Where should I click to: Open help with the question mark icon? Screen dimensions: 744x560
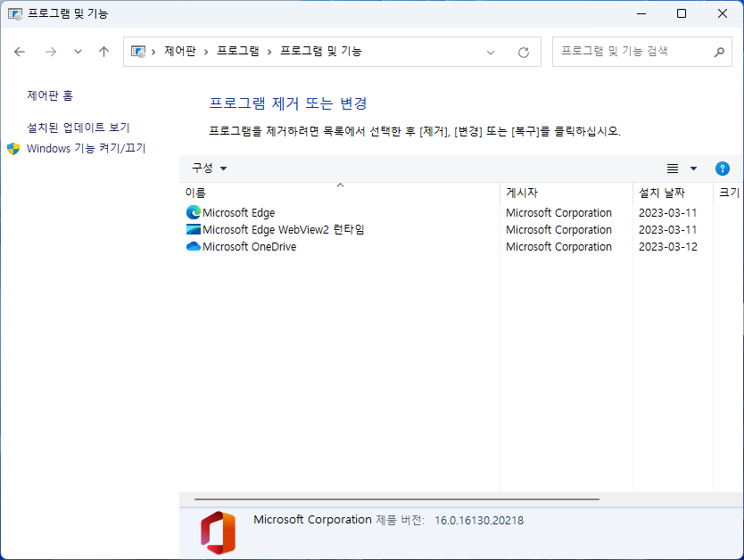coord(723,169)
